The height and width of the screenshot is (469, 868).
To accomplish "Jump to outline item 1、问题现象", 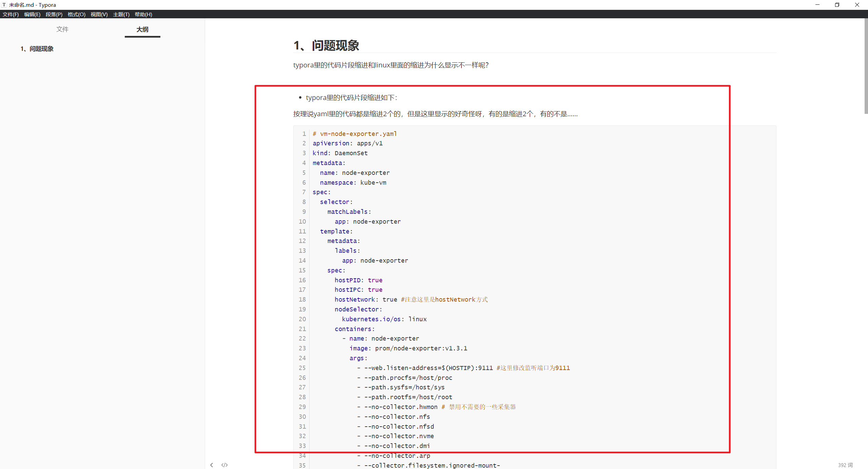I will [37, 49].
